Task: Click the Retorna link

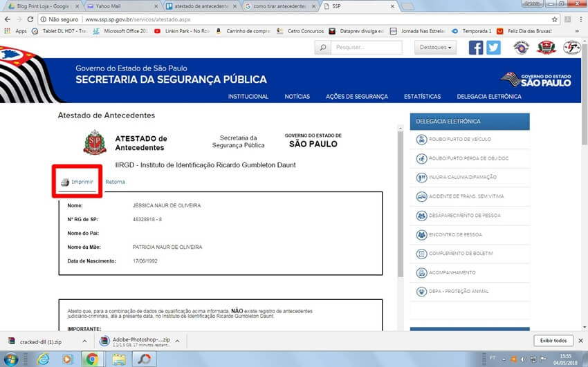Action: pyautogui.click(x=116, y=182)
